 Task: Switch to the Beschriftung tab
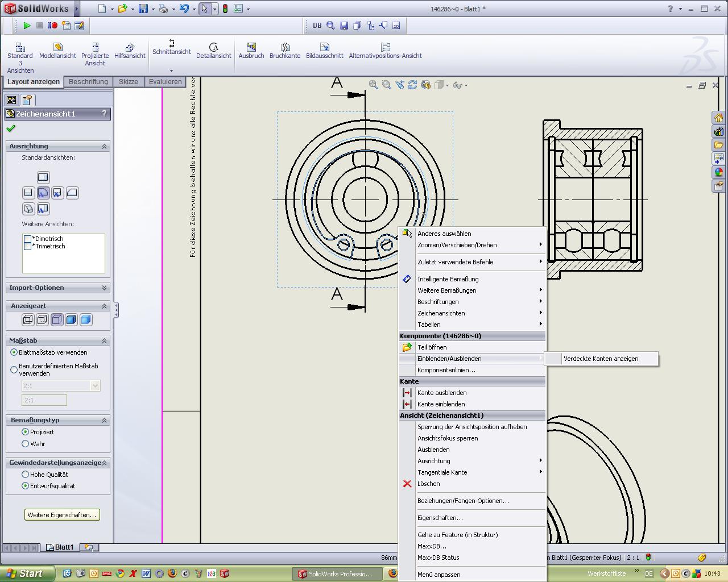[88, 82]
